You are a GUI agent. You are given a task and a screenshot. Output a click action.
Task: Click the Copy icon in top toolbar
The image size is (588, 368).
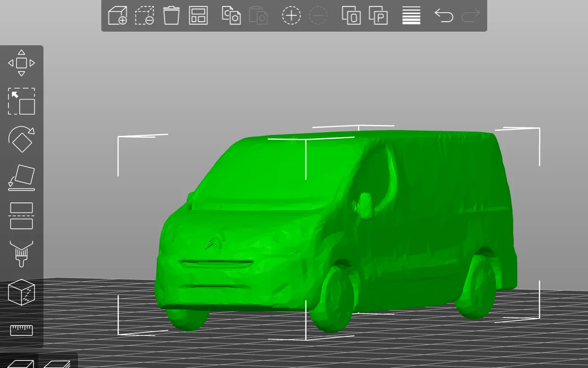(x=231, y=16)
